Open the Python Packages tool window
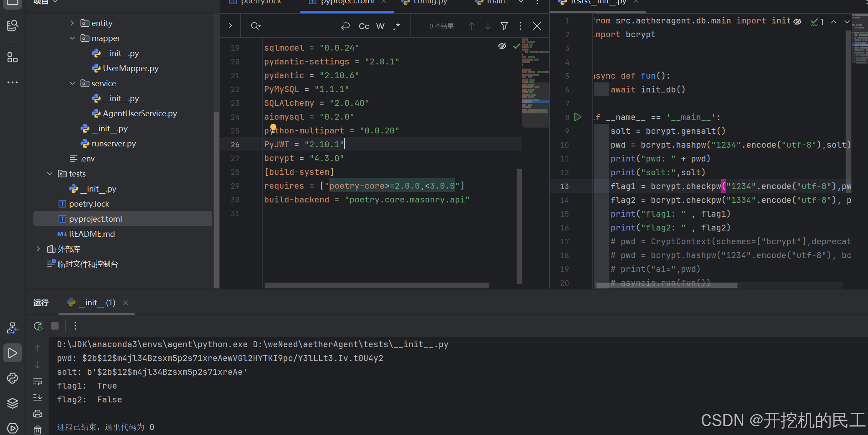This screenshot has width=868, height=435. tap(12, 403)
